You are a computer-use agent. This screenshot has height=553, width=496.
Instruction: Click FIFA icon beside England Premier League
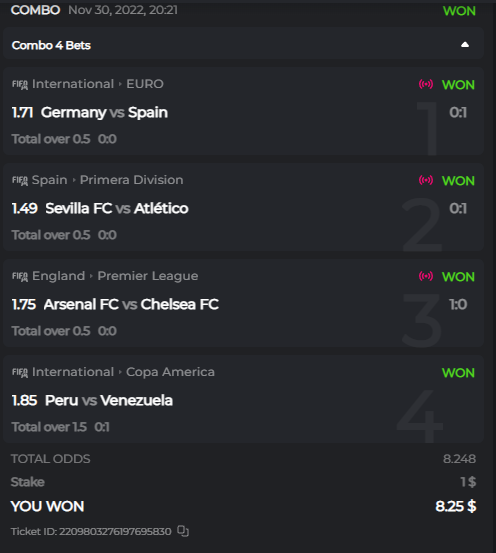coord(20,276)
